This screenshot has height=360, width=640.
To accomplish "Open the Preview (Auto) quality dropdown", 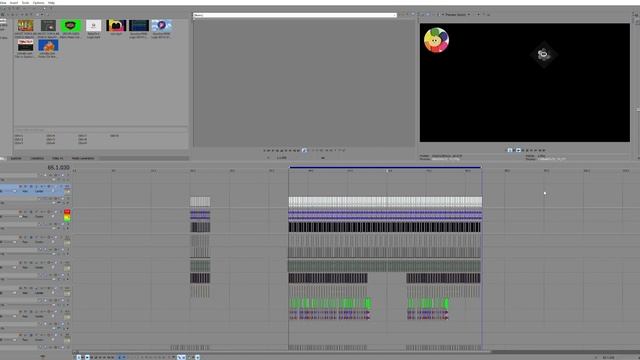I will [457, 15].
